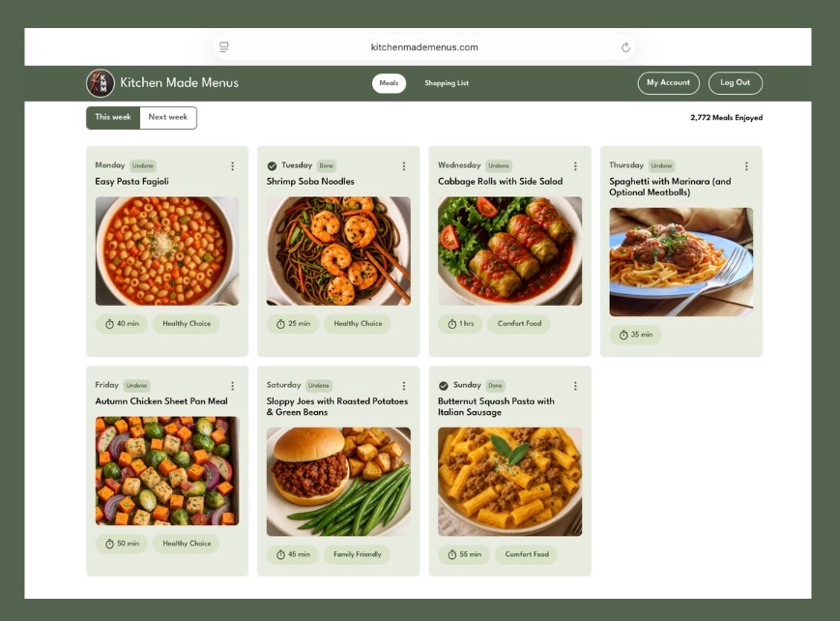The image size is (840, 621).
Task: Open My Account
Action: tap(668, 83)
